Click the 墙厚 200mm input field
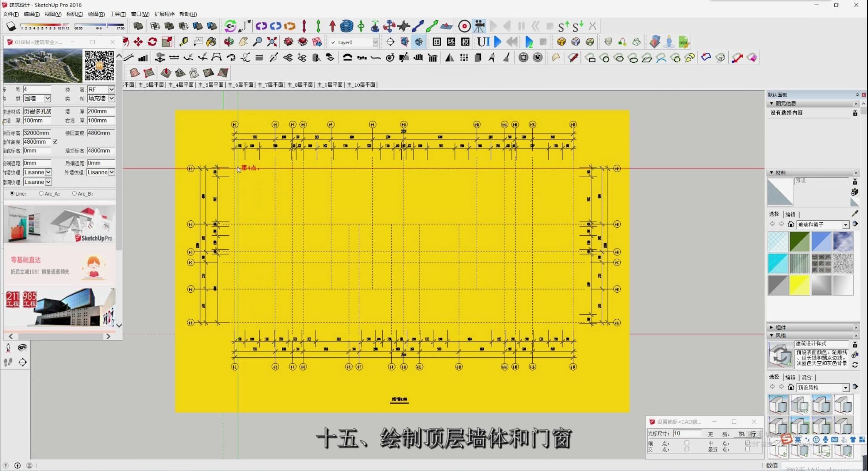Image resolution: width=868 pixels, height=471 pixels. tap(101, 112)
